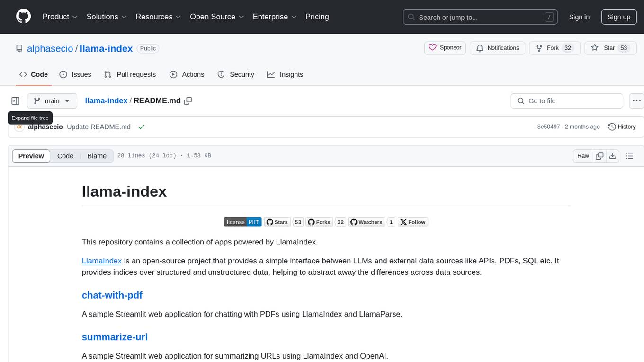Open the GitHub home logo
The height and width of the screenshot is (362, 644).
[x=23, y=17]
